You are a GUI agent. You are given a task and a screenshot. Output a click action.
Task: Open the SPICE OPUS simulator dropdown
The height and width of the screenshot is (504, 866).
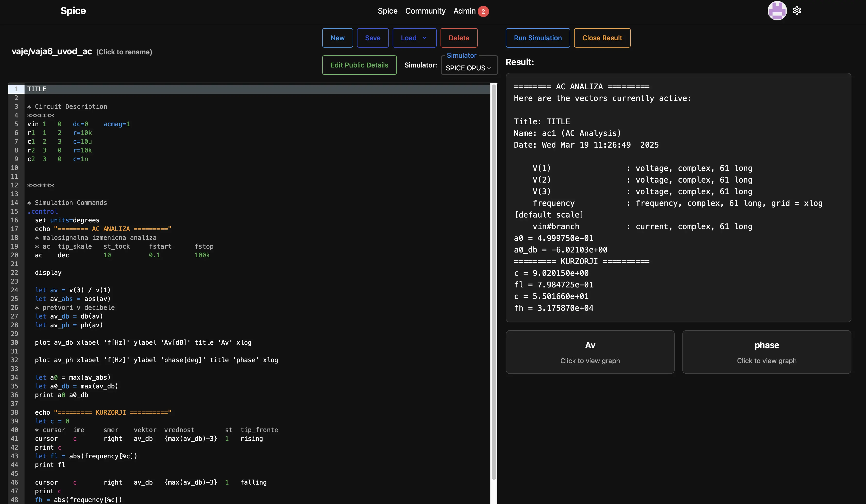[469, 68]
